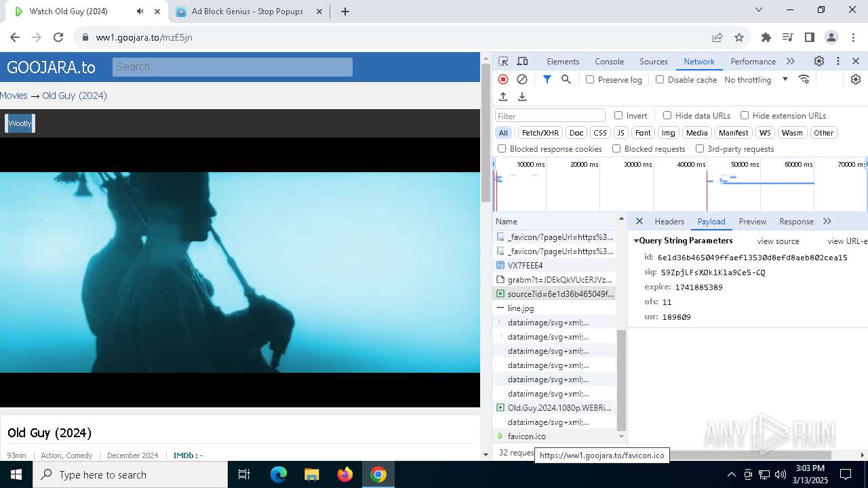
Task: Check Hide data URLs
Action: click(667, 115)
